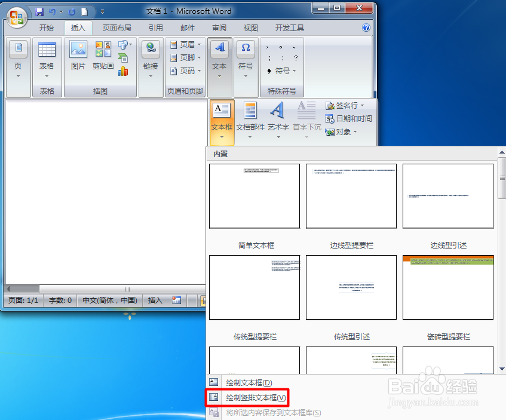The image size is (506, 420).
Task: Switch to 插入 ribbon tab
Action: tap(78, 27)
